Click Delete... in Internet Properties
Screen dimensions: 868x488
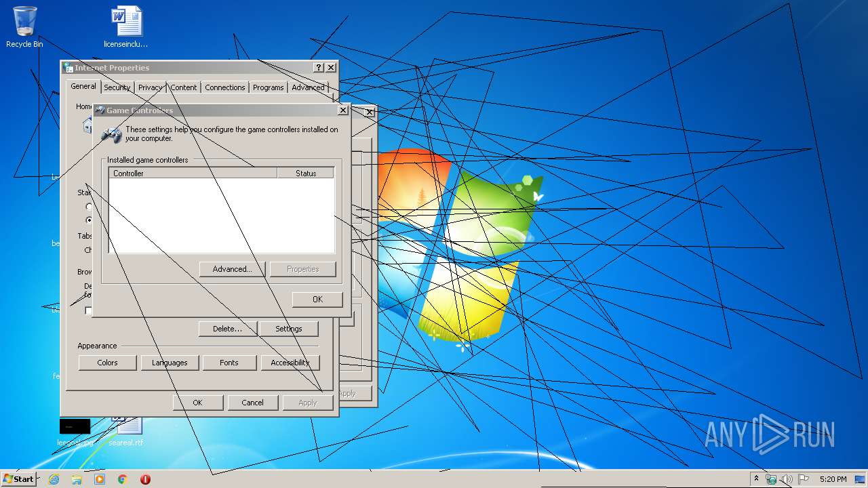(x=227, y=329)
